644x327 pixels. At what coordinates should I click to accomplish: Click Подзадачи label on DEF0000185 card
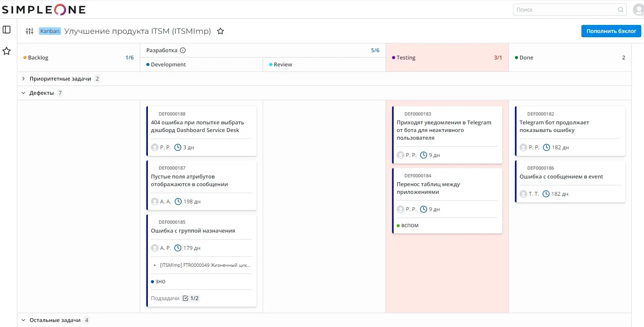(165, 298)
